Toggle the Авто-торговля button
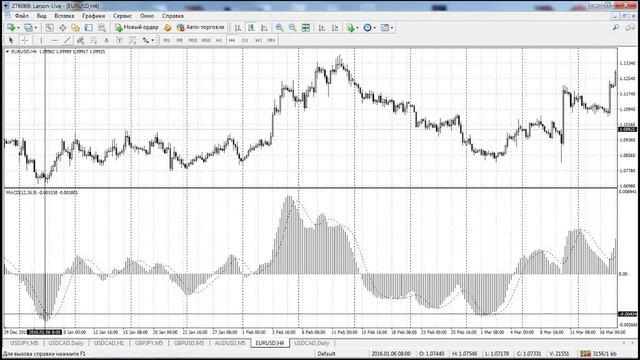 point(201,28)
